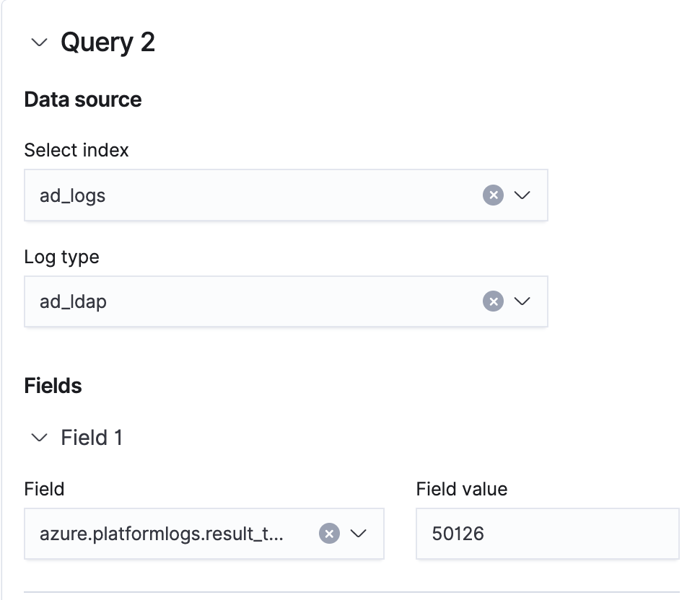Screen dimensions: 700x600
Task: Click the Log type label
Action: (61, 257)
